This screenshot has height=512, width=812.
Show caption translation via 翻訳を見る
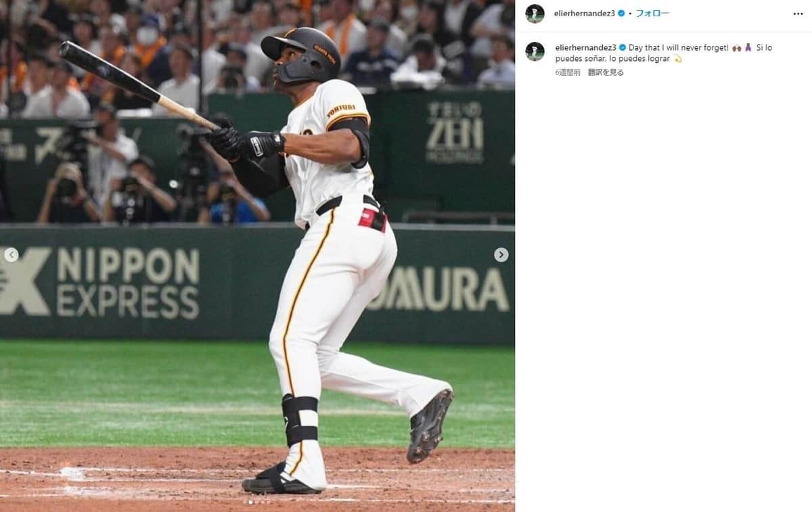pos(606,72)
